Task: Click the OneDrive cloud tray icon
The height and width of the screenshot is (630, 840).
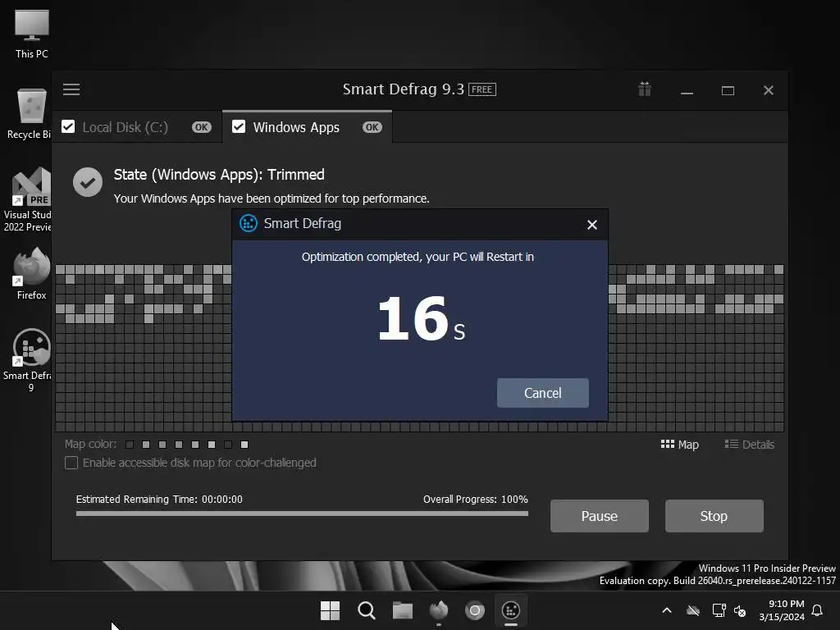Action: [693, 610]
